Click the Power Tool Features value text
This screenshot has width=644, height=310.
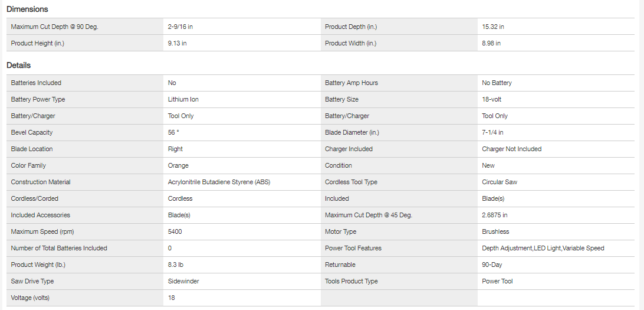coord(543,248)
